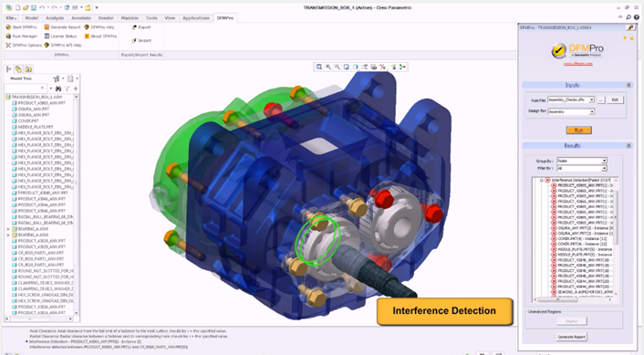Open the Design for dropdown
This screenshot has height=355, width=644.
(571, 111)
